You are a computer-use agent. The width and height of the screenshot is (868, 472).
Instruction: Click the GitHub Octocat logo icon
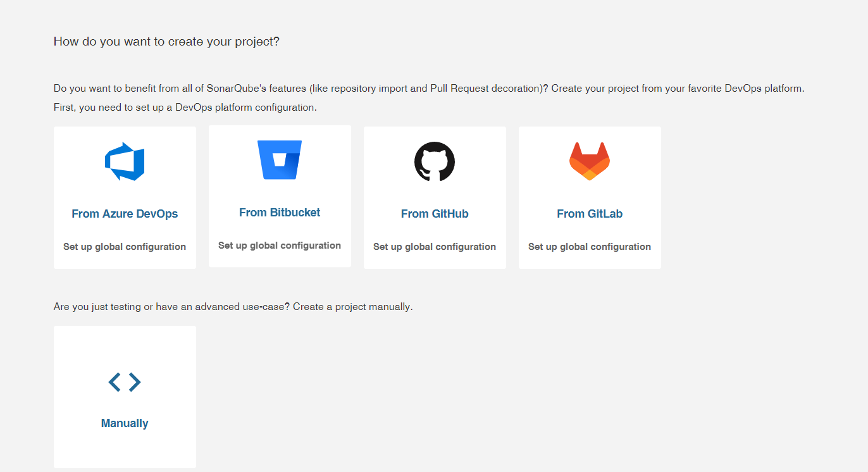click(435, 161)
